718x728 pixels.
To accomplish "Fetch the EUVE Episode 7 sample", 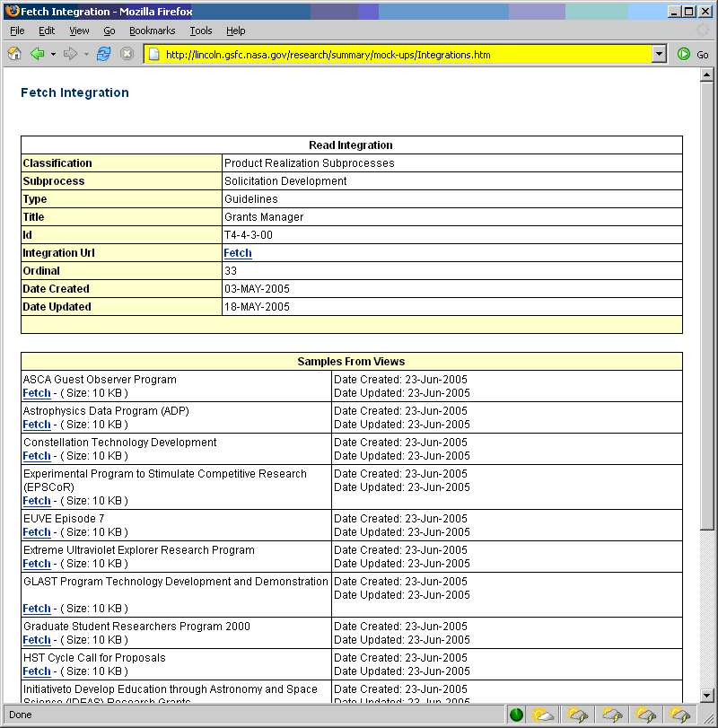I will click(x=37, y=532).
